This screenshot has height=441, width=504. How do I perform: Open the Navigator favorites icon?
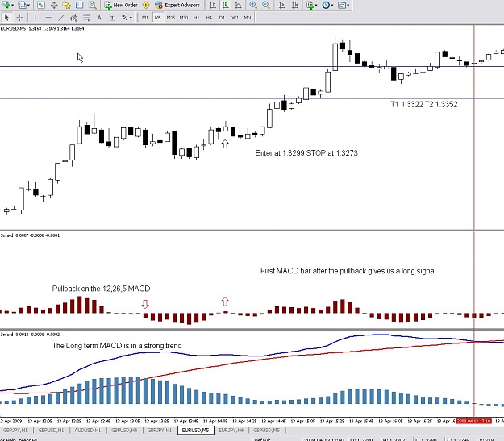pyautogui.click(x=67, y=5)
